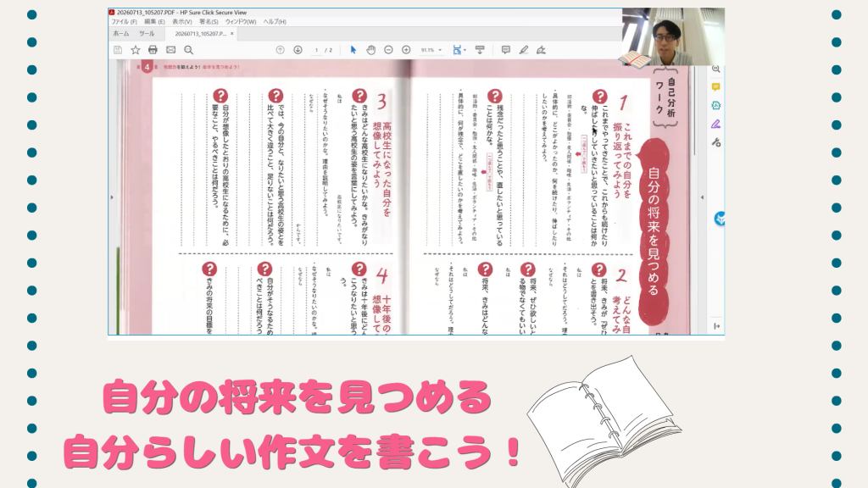This screenshot has width=868, height=488.
Task: Expand the left navigation pane arrow
Action: tap(112, 197)
